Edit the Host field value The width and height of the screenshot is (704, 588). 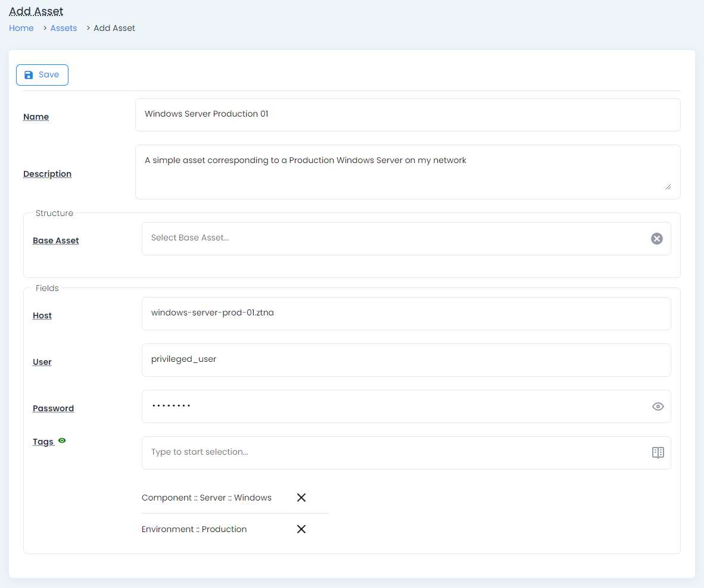[406, 314]
